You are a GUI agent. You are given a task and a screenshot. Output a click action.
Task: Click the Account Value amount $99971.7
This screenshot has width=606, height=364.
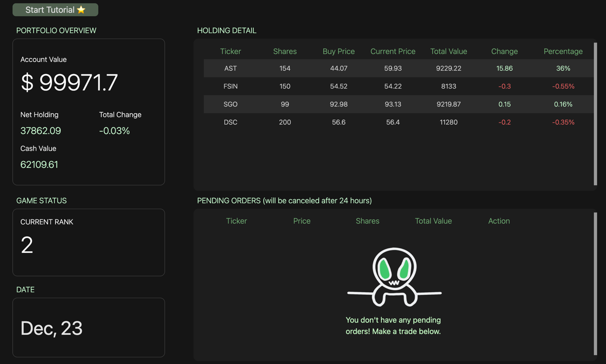[70, 82]
